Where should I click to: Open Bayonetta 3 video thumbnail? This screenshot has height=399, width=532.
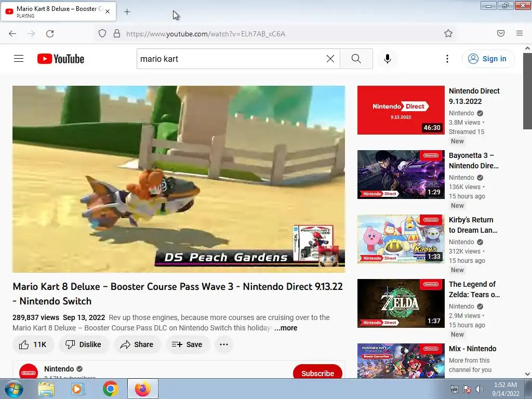pyautogui.click(x=401, y=175)
